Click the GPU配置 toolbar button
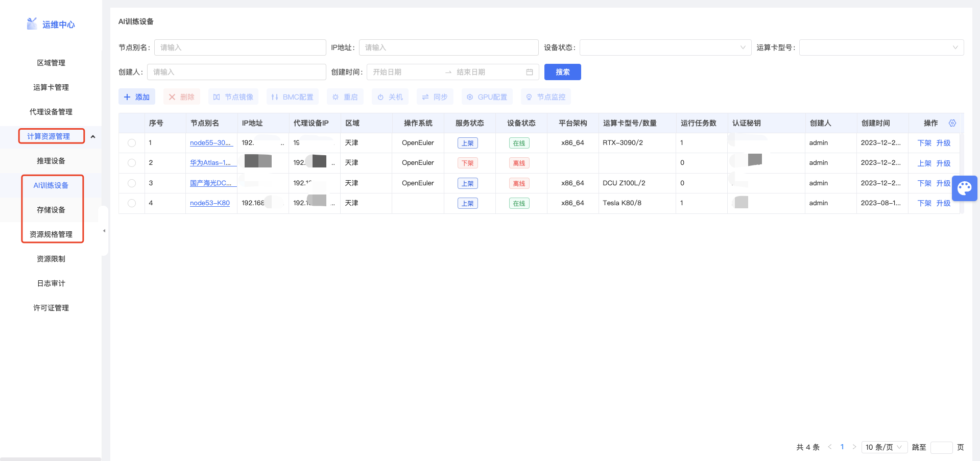980x461 pixels. tap(487, 97)
